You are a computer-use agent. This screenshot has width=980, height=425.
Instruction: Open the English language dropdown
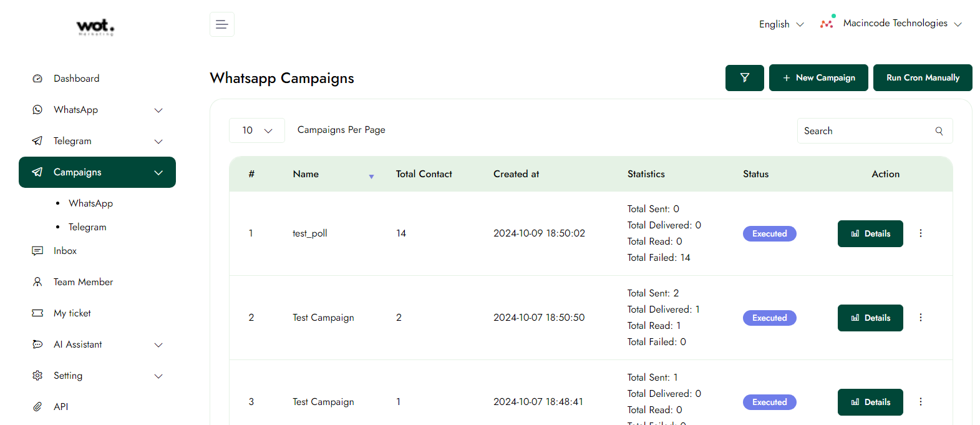click(x=781, y=24)
